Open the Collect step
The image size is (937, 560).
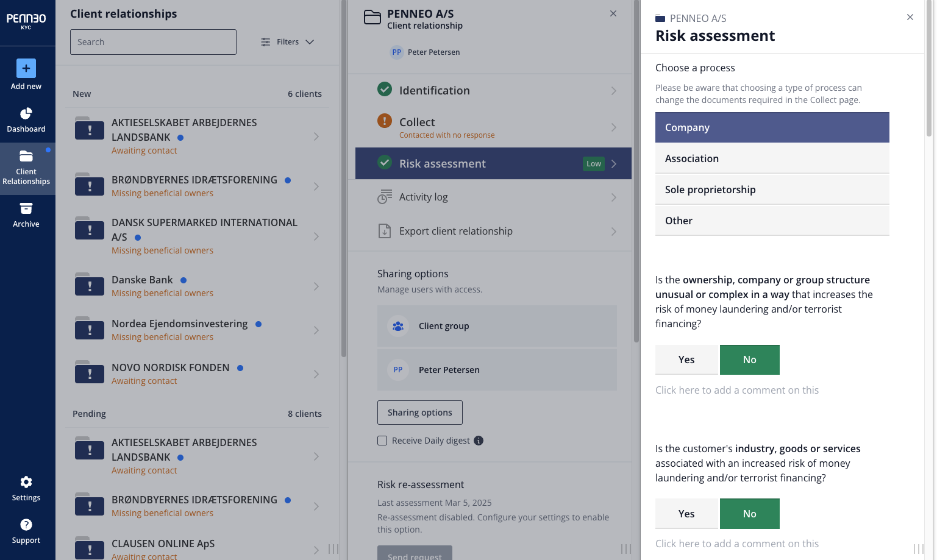(493, 127)
